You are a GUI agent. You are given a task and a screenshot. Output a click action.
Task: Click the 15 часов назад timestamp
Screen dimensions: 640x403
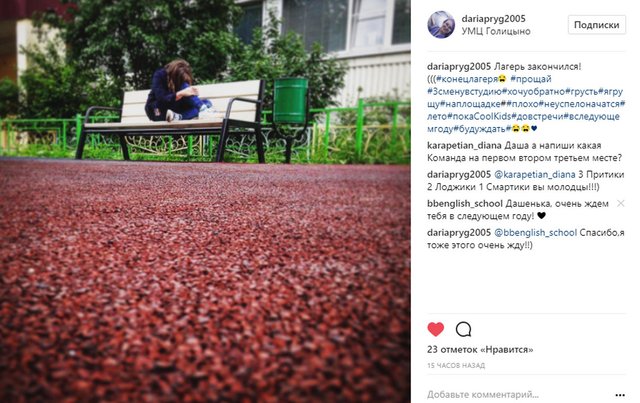pos(456,365)
